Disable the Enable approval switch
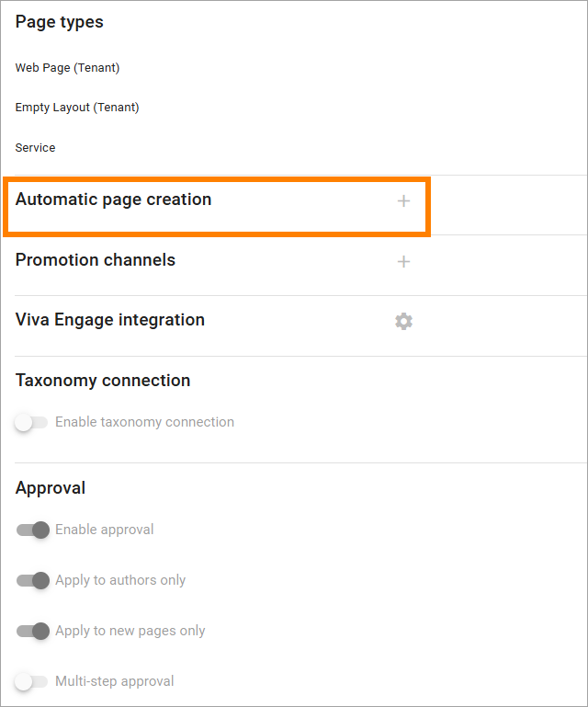Image resolution: width=588 pixels, height=707 pixels. (x=32, y=530)
